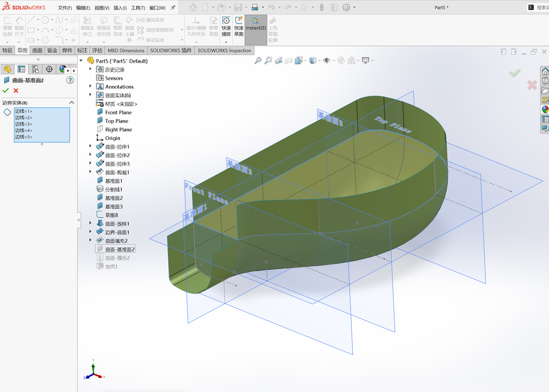Switch to the 曲面 ribbon tab
549x392 pixels.
point(38,50)
